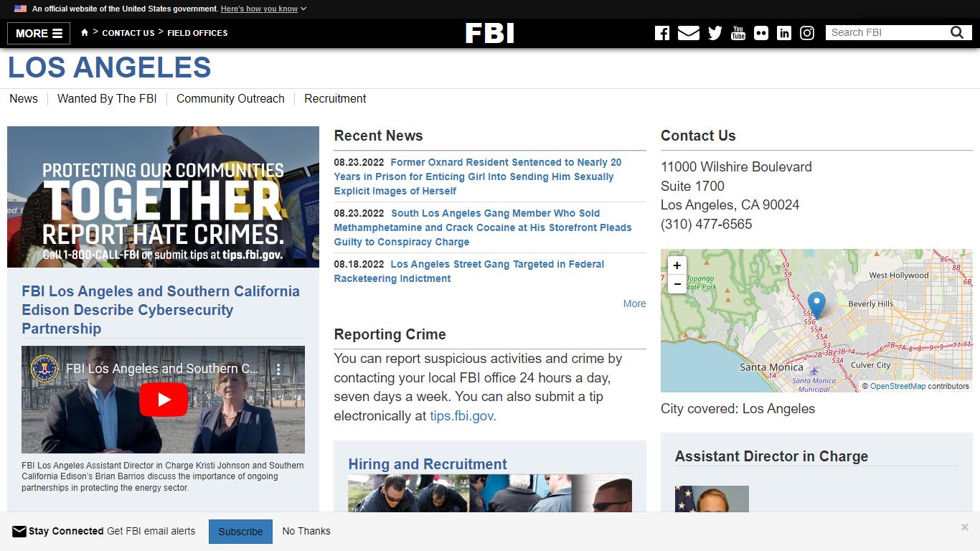Viewport: 980px width, 551px height.
Task: Click the US flag icon in banner
Action: point(21,9)
